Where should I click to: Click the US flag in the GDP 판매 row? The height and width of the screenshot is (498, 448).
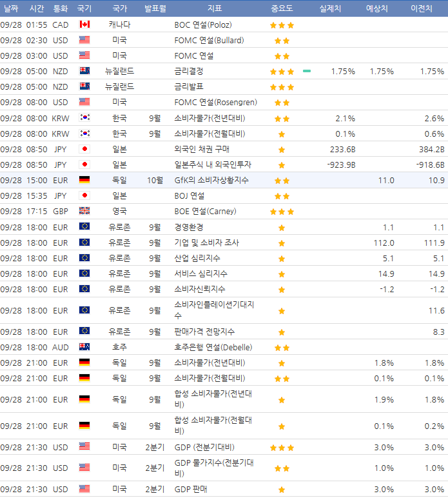tap(84, 489)
